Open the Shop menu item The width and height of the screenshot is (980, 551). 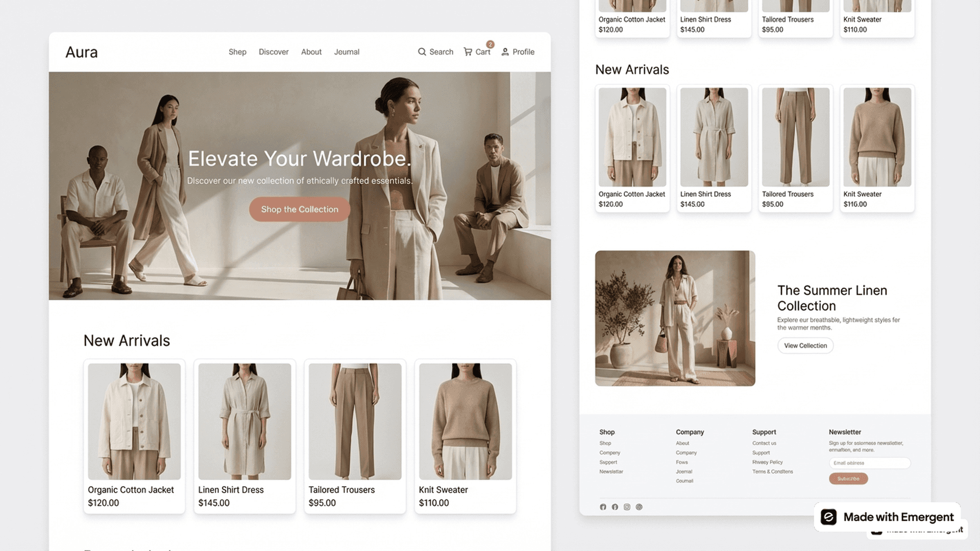coord(237,52)
